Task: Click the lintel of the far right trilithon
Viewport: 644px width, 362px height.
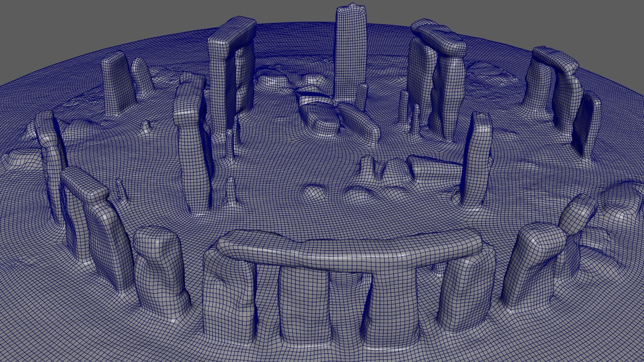Action: tap(555, 60)
